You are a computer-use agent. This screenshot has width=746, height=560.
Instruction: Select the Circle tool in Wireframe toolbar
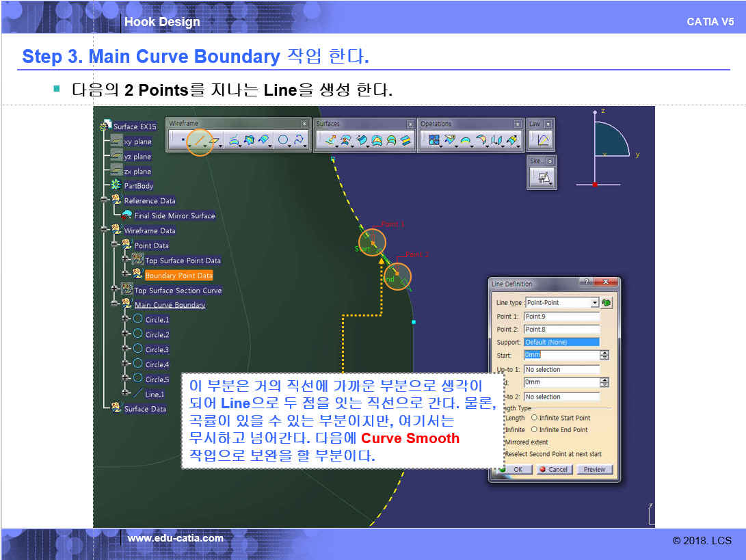[x=283, y=141]
